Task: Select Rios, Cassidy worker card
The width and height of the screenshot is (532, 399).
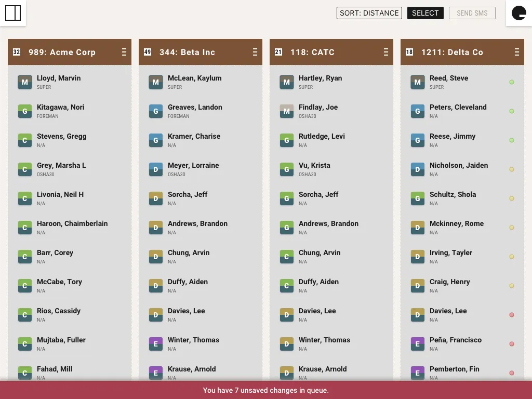Action: (70, 315)
